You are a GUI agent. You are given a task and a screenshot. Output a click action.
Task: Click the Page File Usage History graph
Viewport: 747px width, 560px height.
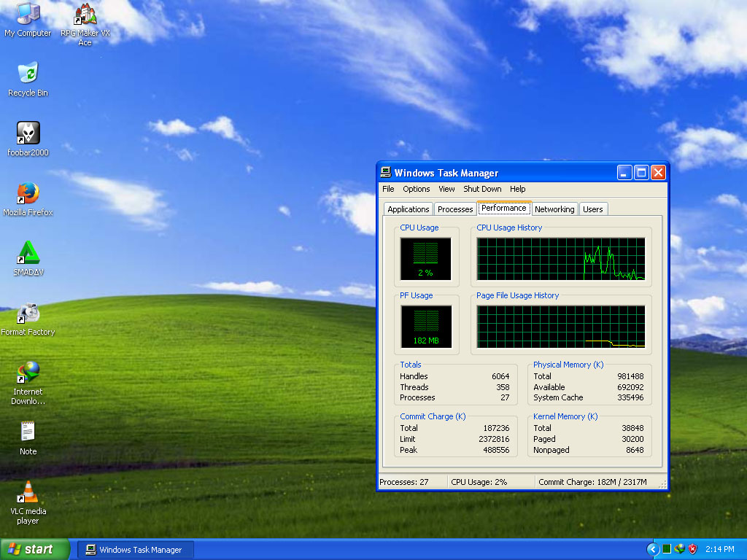tap(561, 327)
